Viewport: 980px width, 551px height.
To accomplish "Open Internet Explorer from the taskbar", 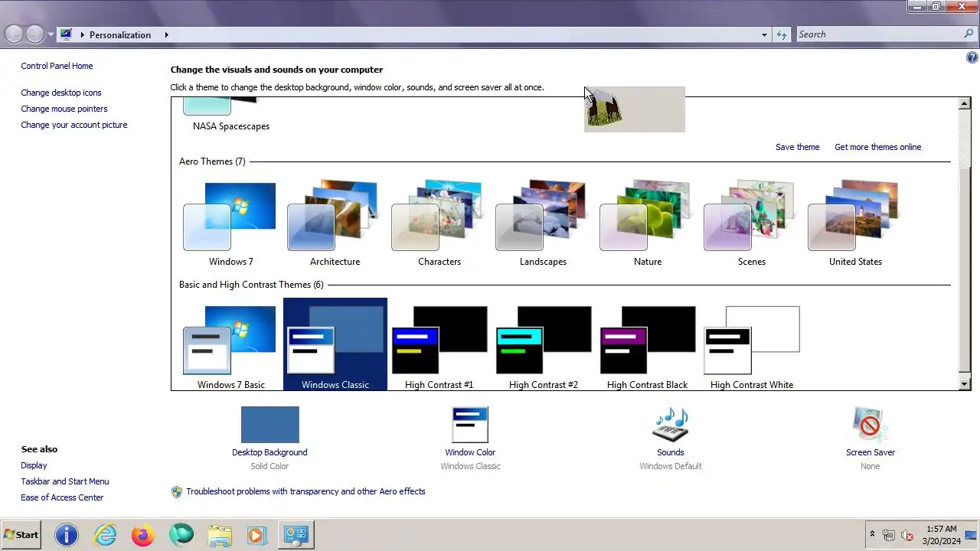I will tap(105, 535).
